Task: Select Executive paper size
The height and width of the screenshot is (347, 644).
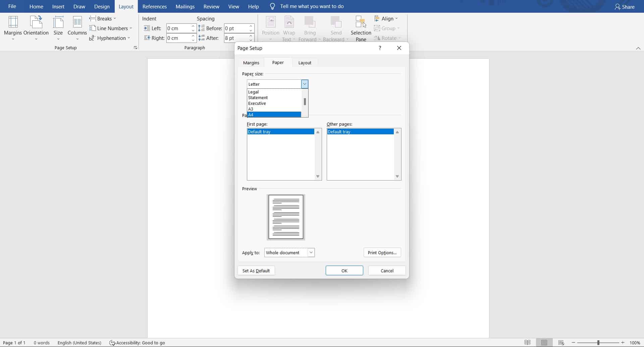Action: (274, 103)
